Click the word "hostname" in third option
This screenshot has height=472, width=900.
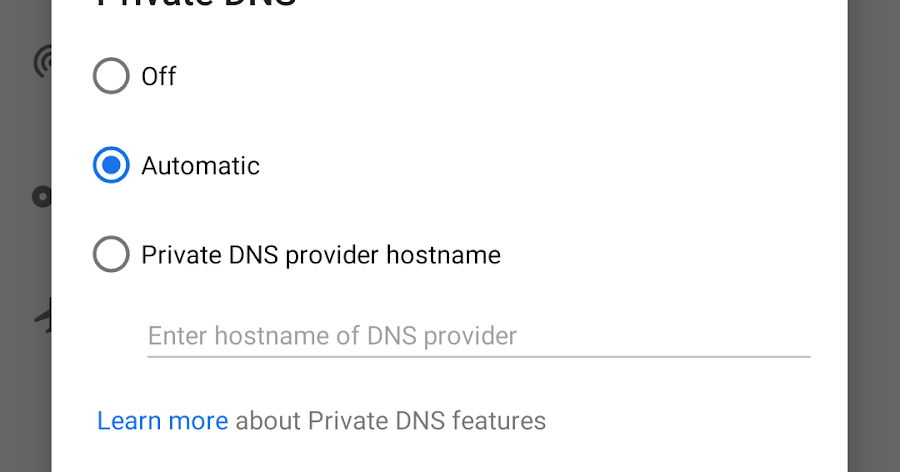tap(443, 255)
